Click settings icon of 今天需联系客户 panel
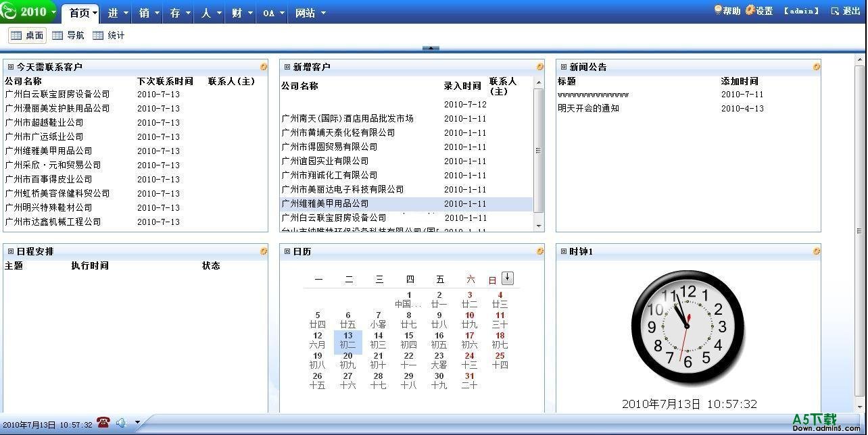This screenshot has width=868, height=435. click(x=264, y=67)
